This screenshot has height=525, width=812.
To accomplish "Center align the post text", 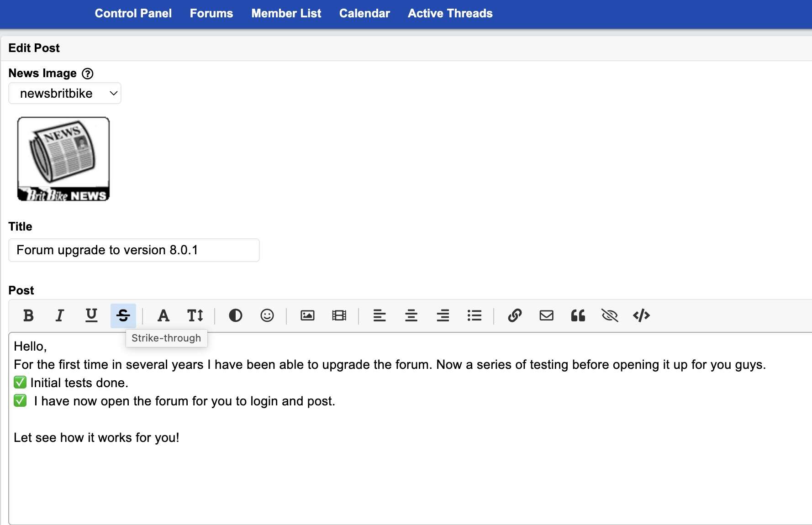I will pyautogui.click(x=411, y=315).
